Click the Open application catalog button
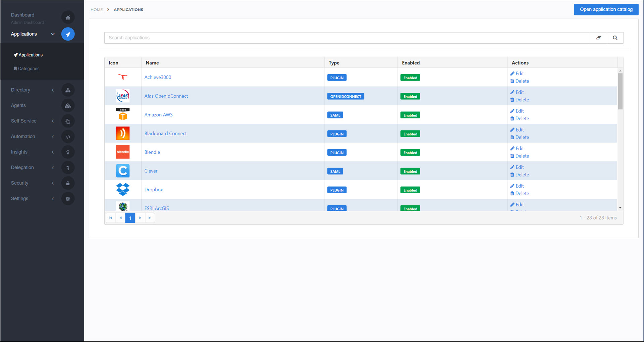The height and width of the screenshot is (342, 644). click(606, 9)
